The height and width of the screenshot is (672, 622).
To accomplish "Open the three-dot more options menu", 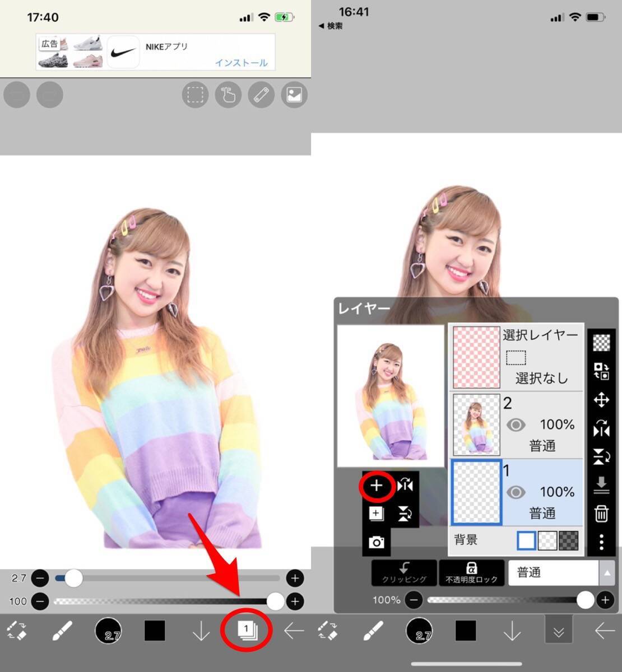I will tap(601, 542).
